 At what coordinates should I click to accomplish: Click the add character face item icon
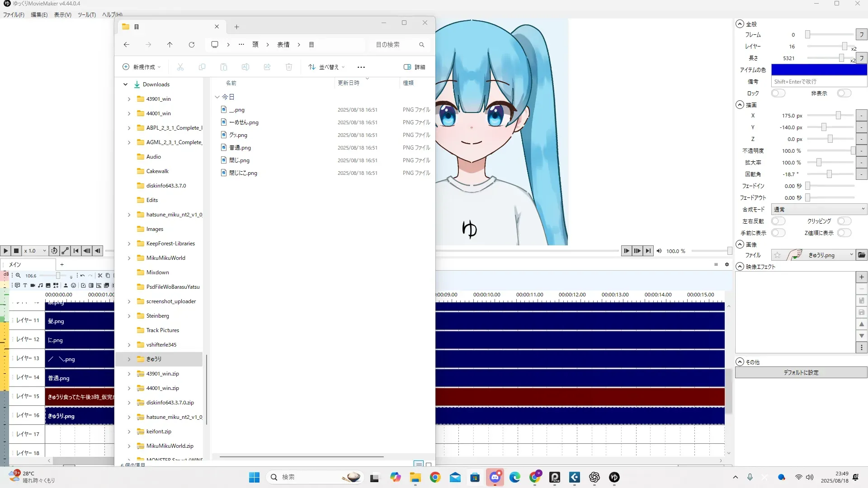[73, 286]
